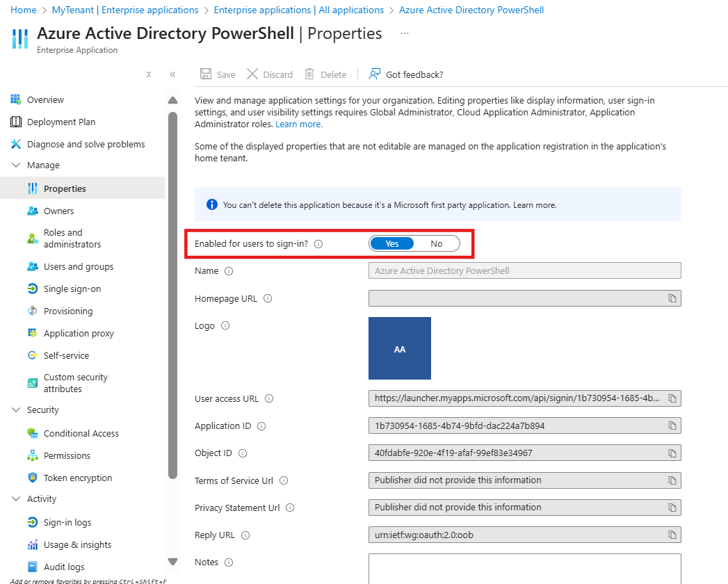Viewport: 728px width, 584px height.
Task: Click the Save button
Action: [218, 74]
